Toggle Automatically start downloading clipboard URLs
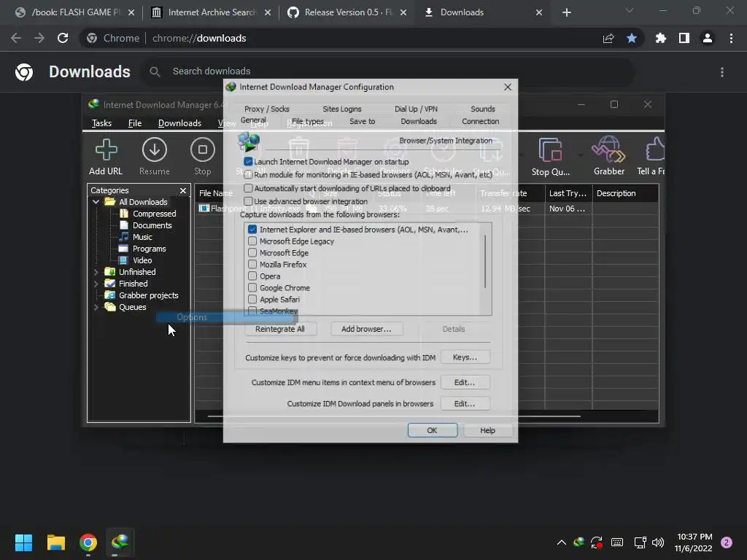This screenshot has height=560, width=747. tap(248, 189)
